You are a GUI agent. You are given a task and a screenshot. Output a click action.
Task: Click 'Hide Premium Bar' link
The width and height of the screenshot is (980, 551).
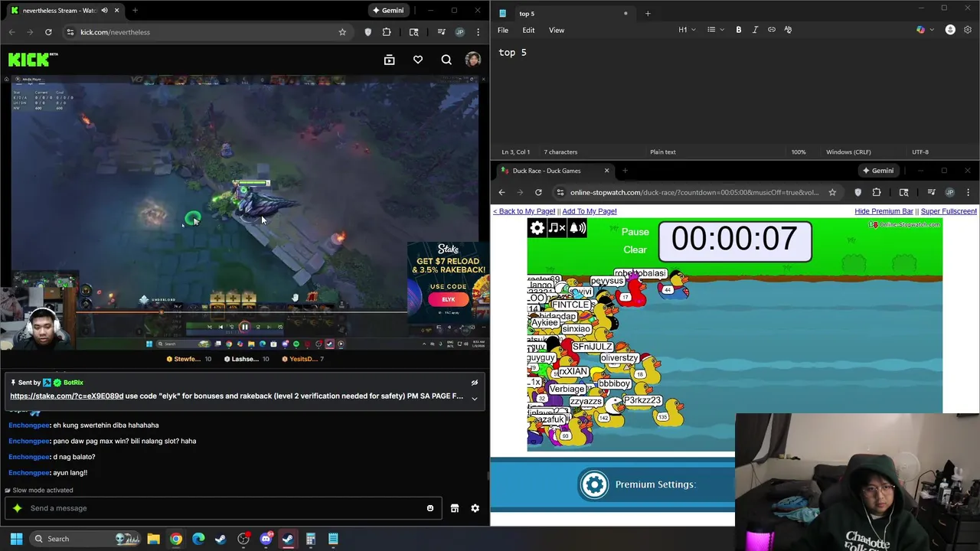coord(884,211)
